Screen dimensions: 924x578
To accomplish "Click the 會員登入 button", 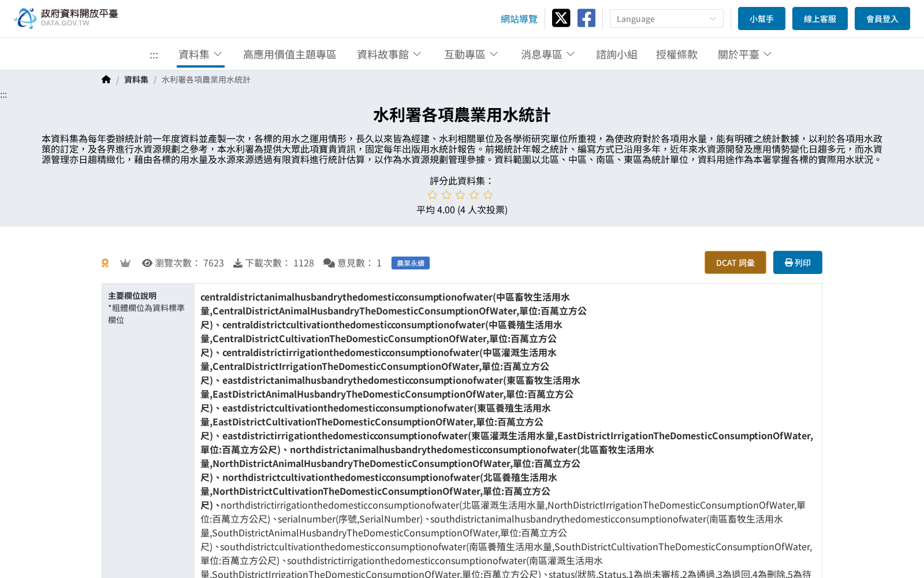I will click(x=882, y=18).
